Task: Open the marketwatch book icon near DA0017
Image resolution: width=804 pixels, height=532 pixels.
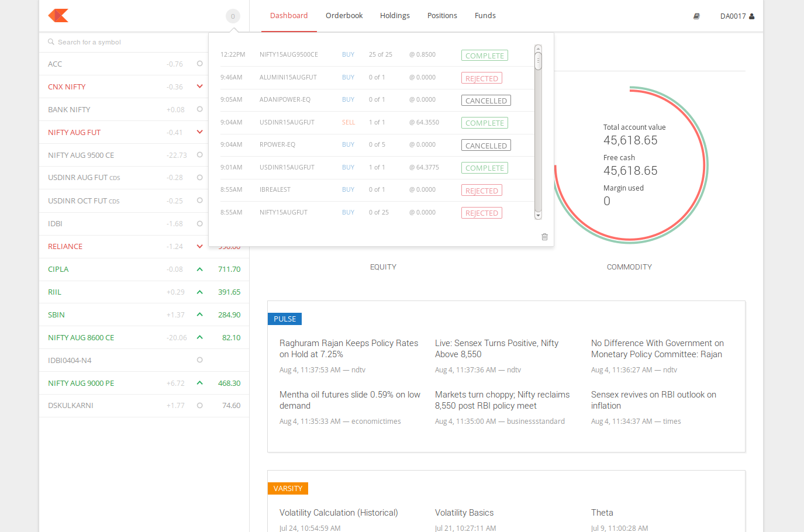Action: [x=696, y=16]
